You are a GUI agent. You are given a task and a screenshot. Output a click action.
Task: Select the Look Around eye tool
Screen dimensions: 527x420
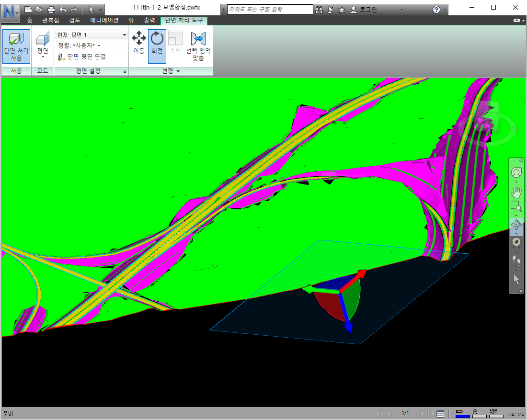516,242
